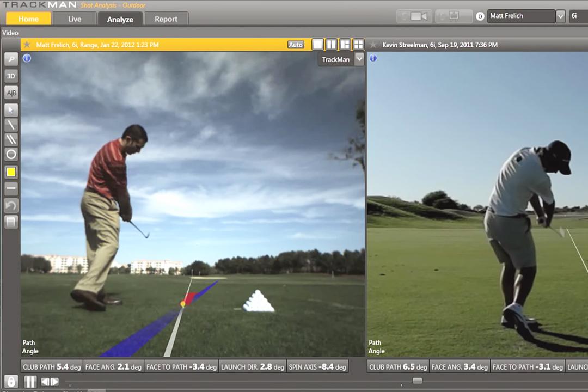The image size is (588, 392).
Task: Pause the video playback
Action: click(x=30, y=382)
